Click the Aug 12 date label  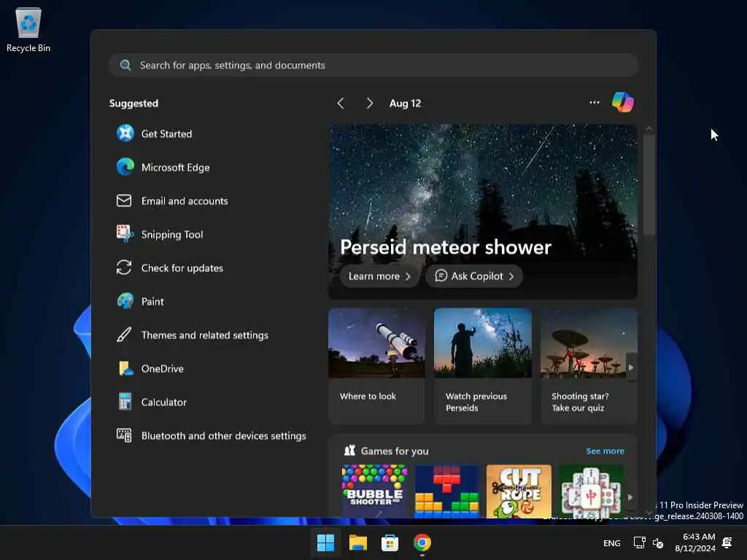(405, 104)
